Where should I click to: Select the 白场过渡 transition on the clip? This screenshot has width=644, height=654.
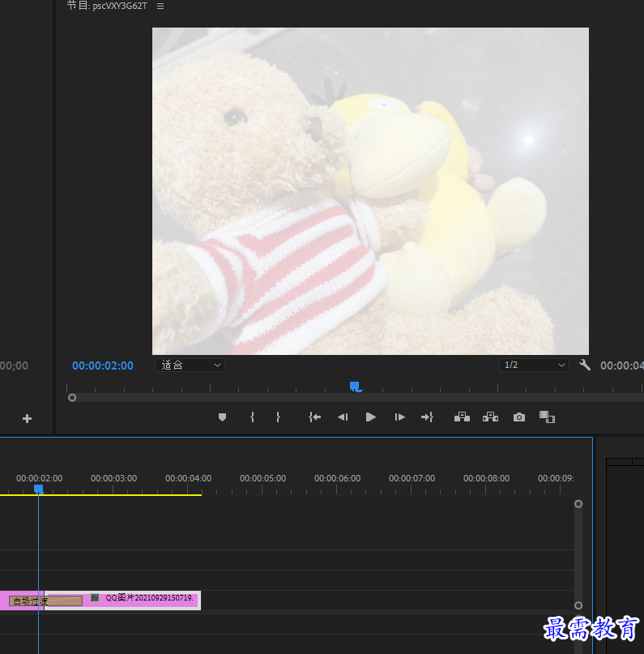click(45, 601)
